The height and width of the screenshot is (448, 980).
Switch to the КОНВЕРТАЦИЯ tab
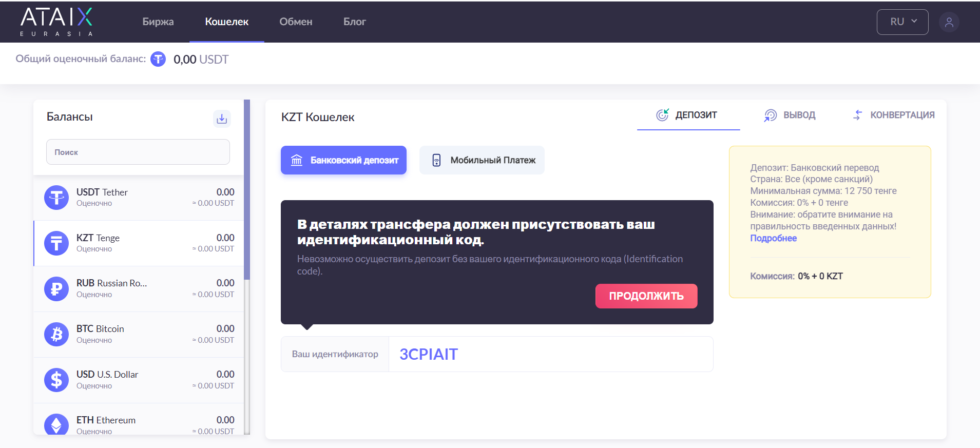point(893,115)
